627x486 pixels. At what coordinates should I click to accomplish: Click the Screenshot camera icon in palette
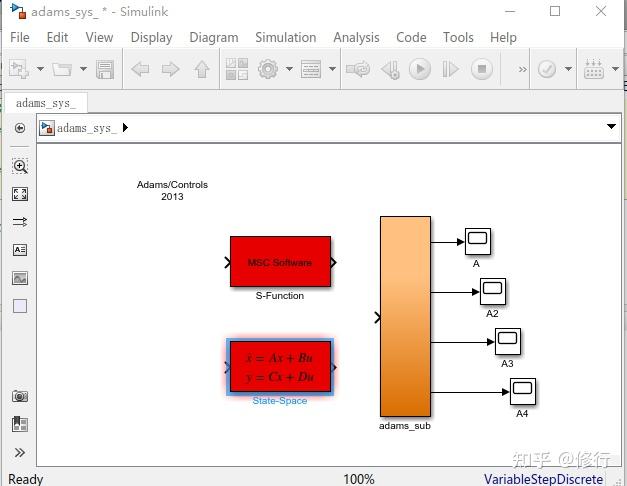point(20,396)
